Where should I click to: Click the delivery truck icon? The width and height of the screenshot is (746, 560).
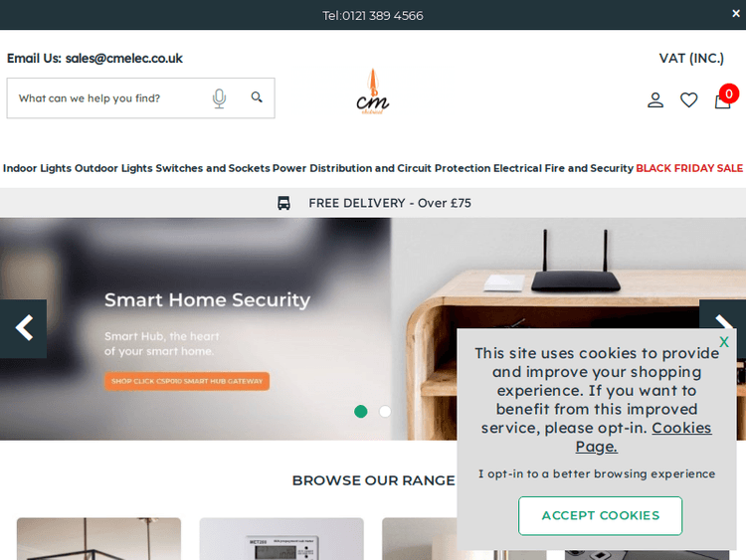click(283, 203)
